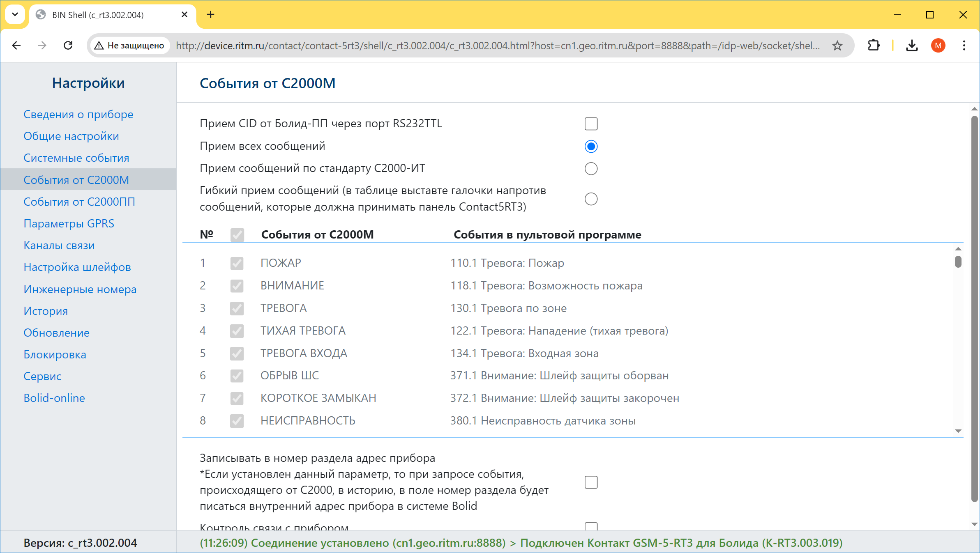This screenshot has height=553, width=980.
Task: Click the browser Back arrow
Action: (x=16, y=46)
